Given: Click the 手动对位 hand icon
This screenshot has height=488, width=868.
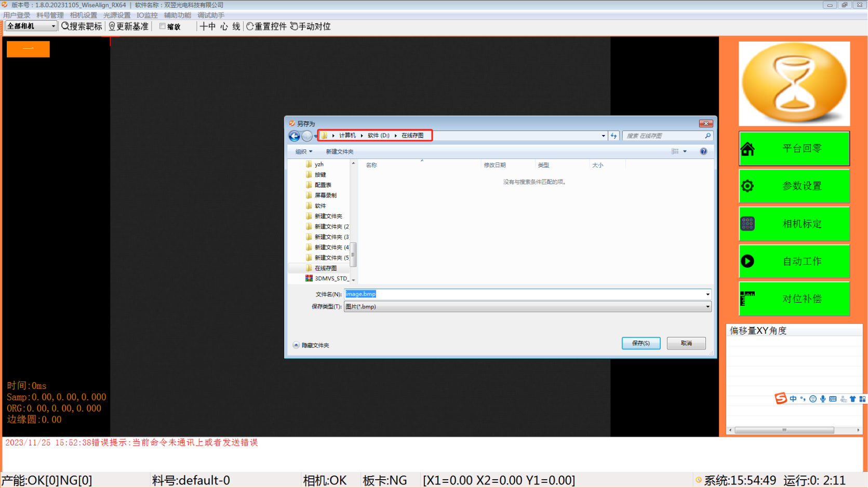Looking at the screenshot, I should click(x=294, y=26).
